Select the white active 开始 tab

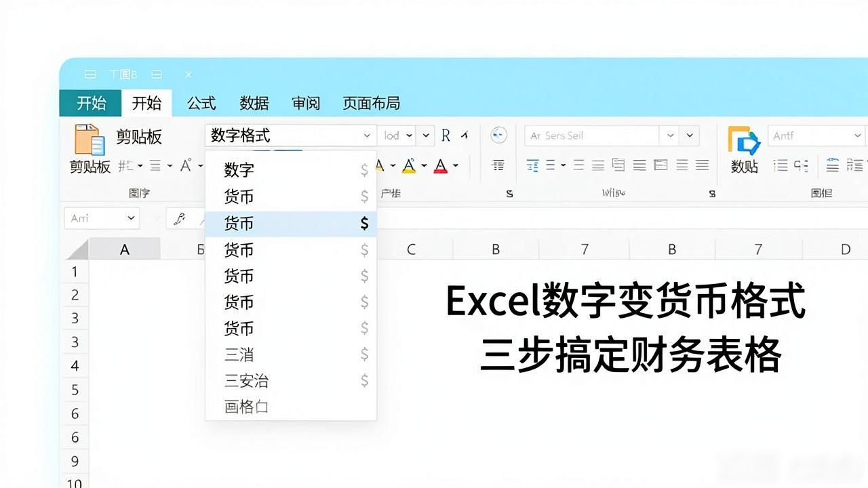[146, 103]
